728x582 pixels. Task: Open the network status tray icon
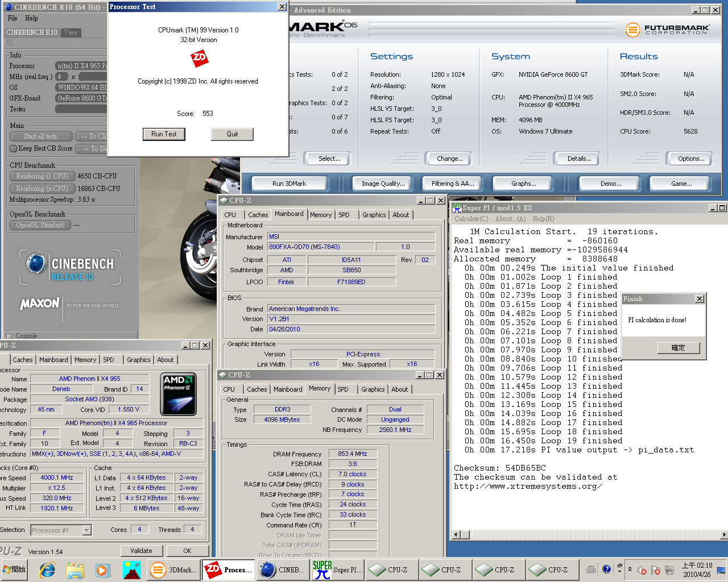pyautogui.click(x=669, y=570)
